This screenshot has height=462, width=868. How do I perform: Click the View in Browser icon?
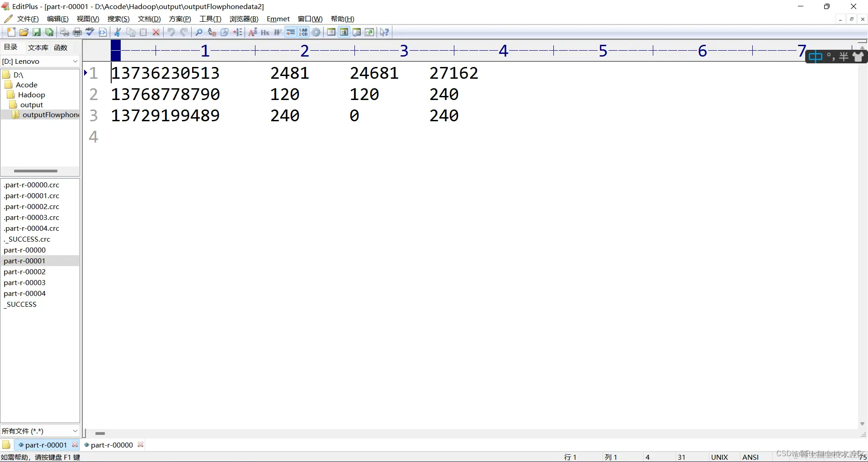[x=103, y=32]
